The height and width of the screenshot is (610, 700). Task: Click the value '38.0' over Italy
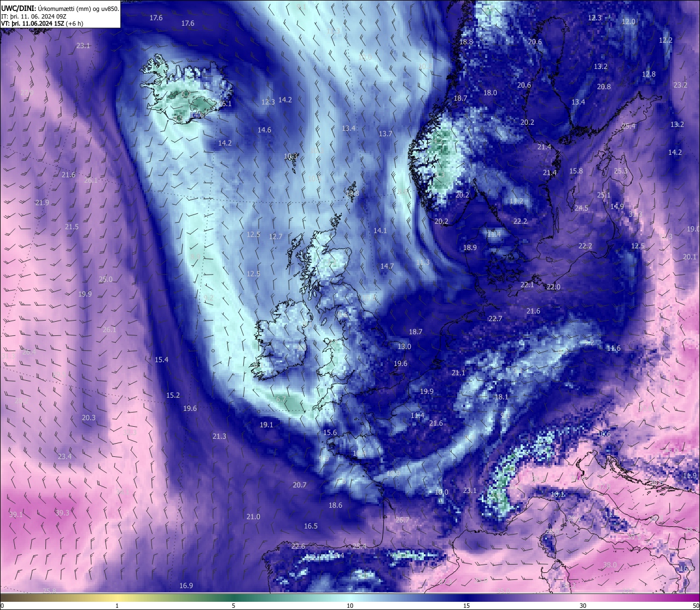[610, 565]
